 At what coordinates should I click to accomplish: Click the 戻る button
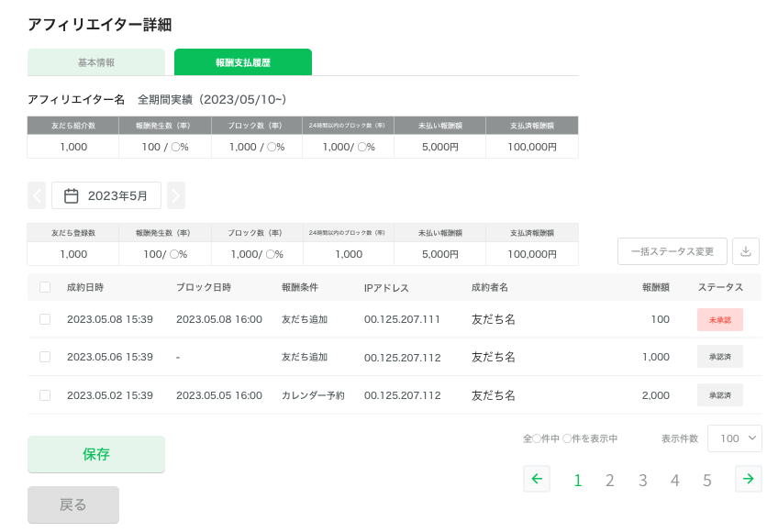pyautogui.click(x=73, y=504)
